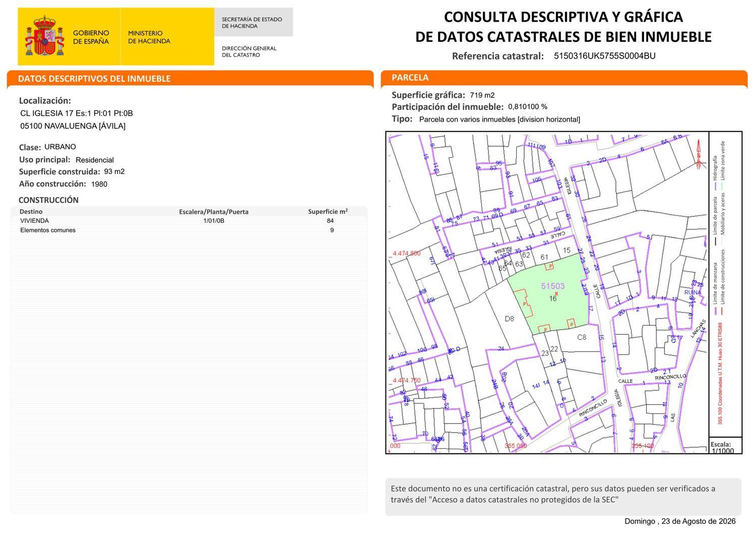Click the Referencia catastral: label
This screenshot has height=534, width=756.
[x=497, y=56]
